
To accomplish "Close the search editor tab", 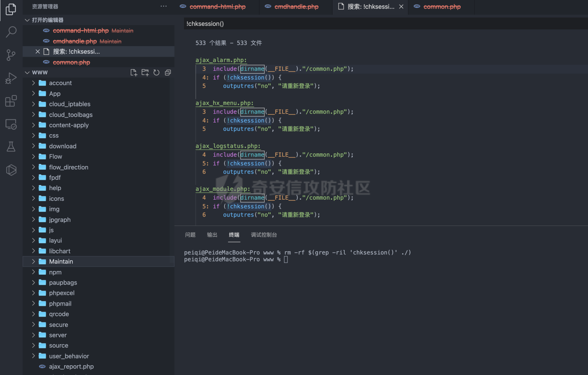I will coord(401,7).
